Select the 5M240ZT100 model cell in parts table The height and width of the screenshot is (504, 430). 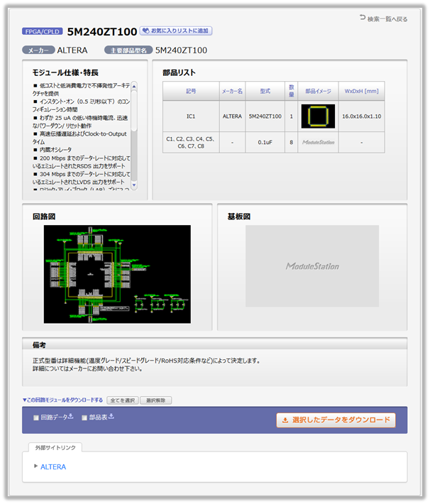pos(265,116)
